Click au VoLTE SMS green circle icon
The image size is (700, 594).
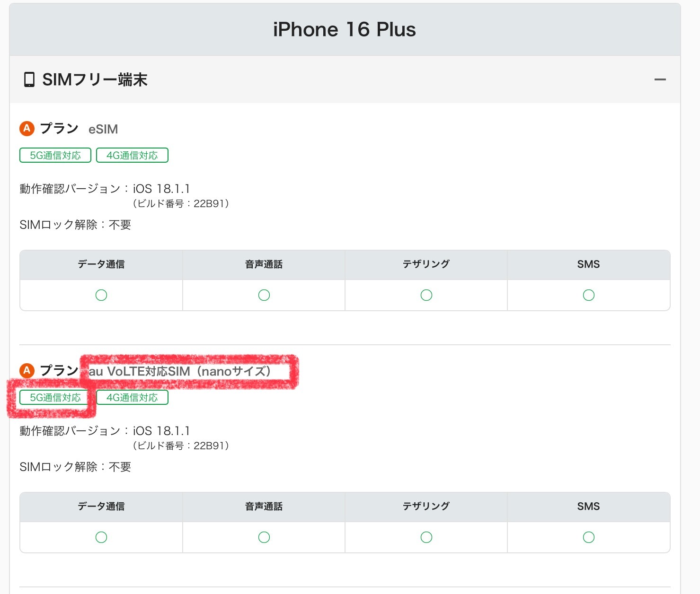click(x=589, y=537)
